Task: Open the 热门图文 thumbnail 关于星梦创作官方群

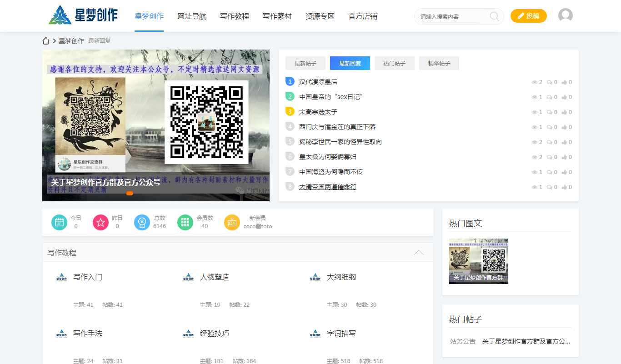Action: [479, 261]
